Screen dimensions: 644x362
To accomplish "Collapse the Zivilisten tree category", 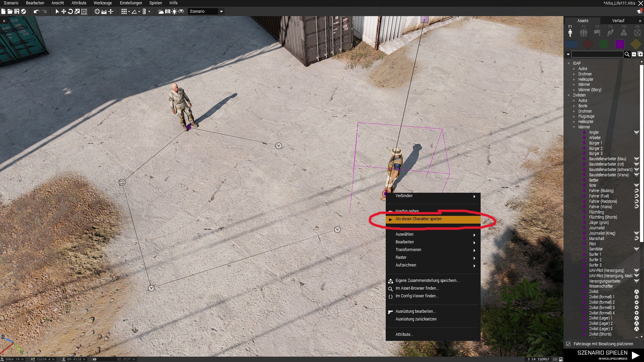I will [x=569, y=95].
